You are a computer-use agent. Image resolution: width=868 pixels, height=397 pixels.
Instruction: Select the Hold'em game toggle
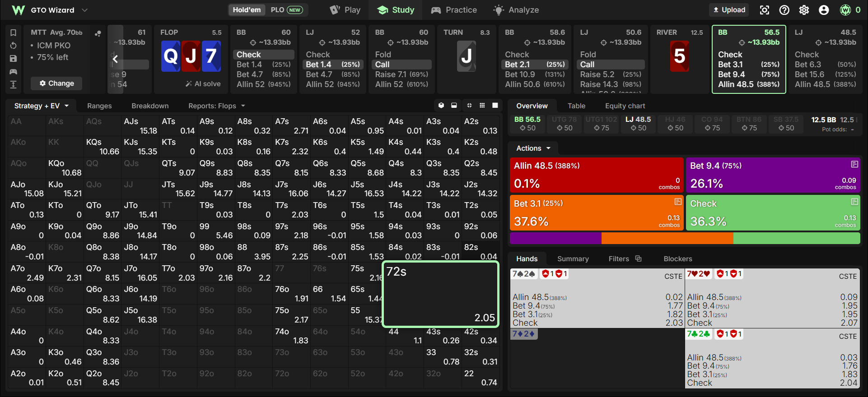tap(247, 10)
